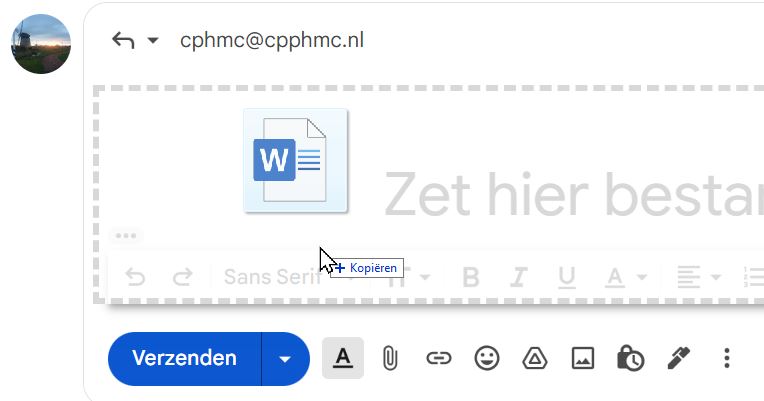This screenshot has height=401, width=764.
Task: Insert a link with the chain icon
Action: click(438, 358)
